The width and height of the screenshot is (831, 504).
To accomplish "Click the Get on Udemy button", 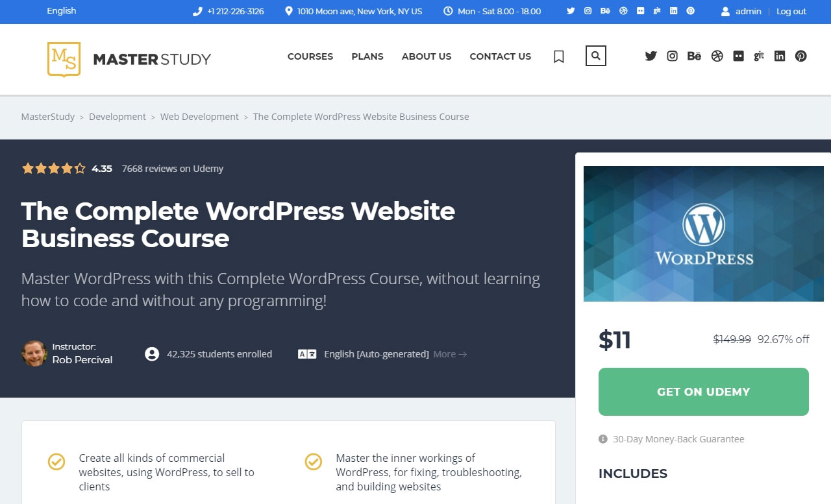I will [x=704, y=392].
